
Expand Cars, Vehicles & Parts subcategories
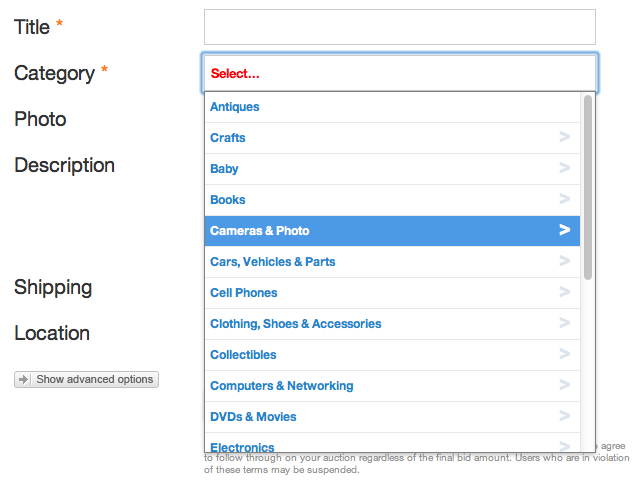coord(564,261)
